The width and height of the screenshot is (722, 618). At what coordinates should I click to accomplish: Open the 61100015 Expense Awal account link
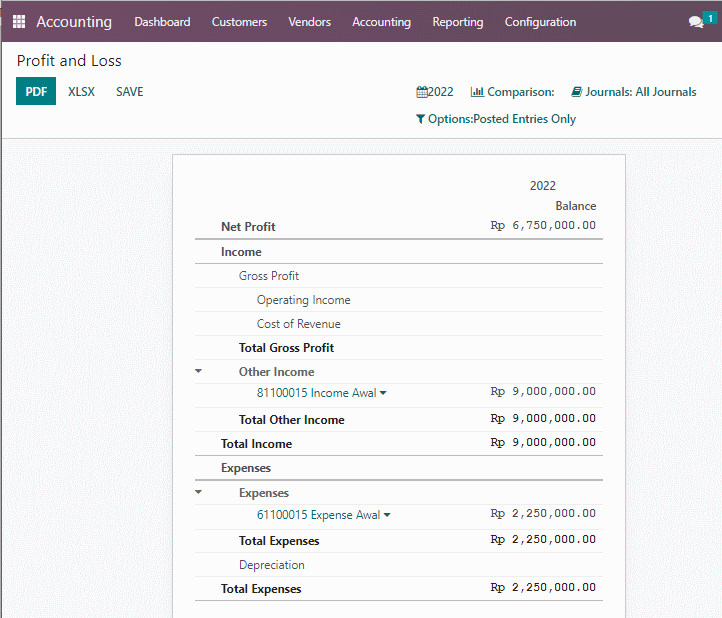pyautogui.click(x=319, y=515)
